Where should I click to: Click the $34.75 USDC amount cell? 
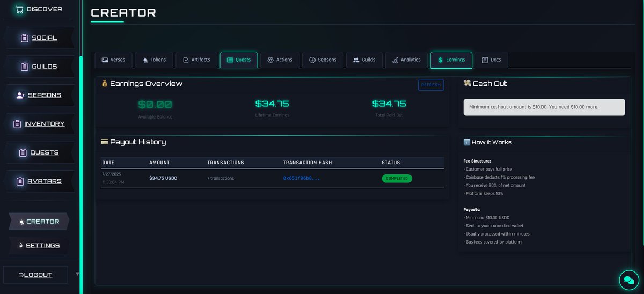164,178
